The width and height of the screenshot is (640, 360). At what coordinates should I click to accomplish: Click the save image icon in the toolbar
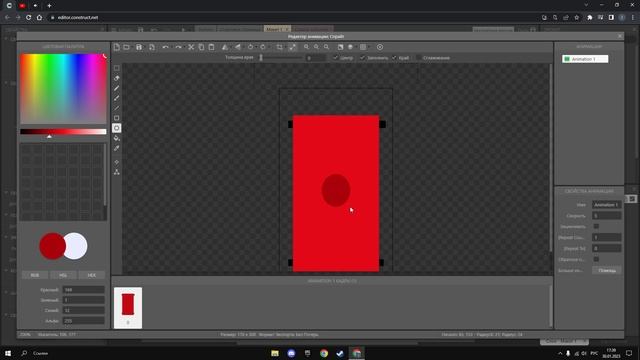pyautogui.click(x=139, y=47)
